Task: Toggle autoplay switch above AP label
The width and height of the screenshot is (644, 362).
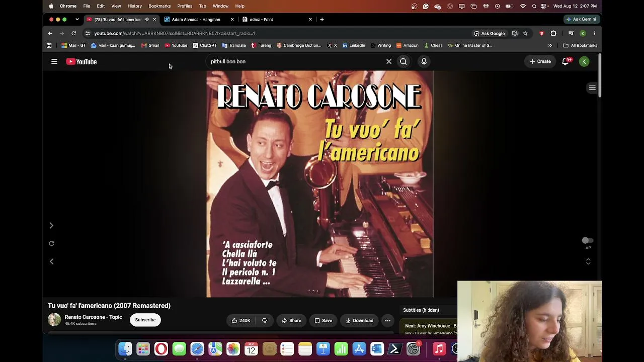Action: 587,241
